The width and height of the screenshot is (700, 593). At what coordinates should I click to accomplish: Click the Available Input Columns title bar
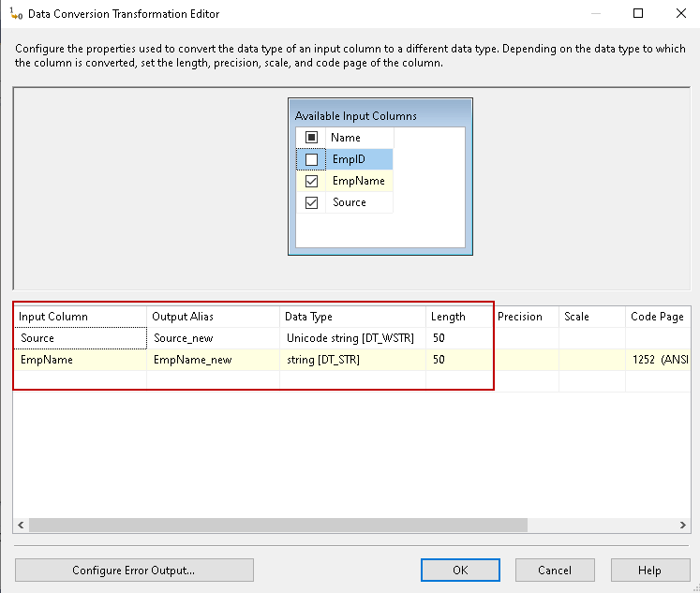(380, 115)
